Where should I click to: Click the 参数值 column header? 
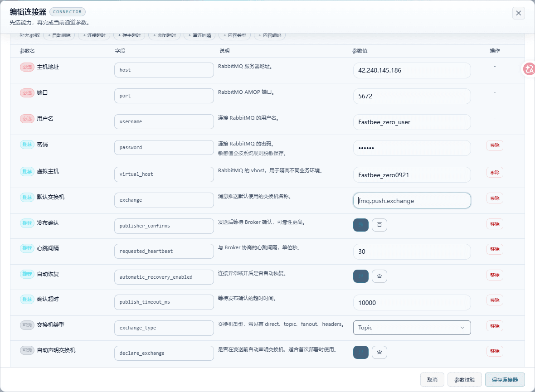360,51
